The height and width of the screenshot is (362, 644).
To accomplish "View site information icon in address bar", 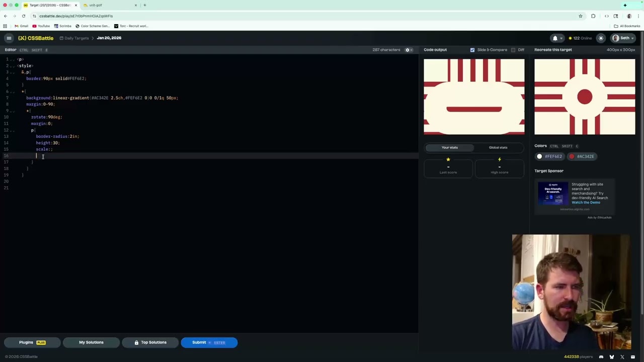I will (34, 16).
